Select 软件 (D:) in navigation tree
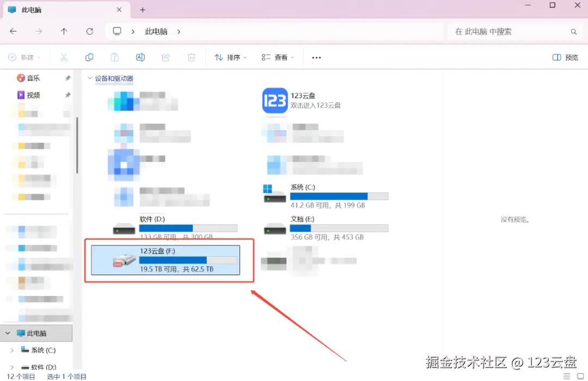The image size is (588, 381). pyautogui.click(x=39, y=367)
